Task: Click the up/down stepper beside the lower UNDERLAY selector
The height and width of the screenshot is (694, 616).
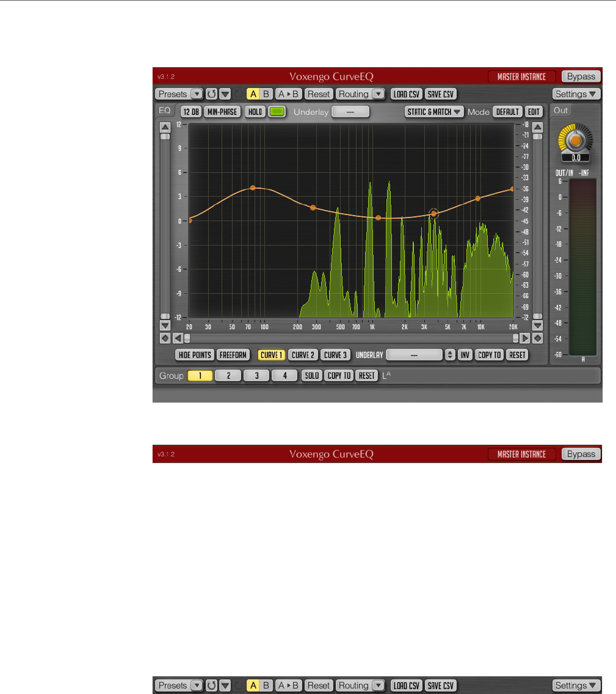Action: 450,355
